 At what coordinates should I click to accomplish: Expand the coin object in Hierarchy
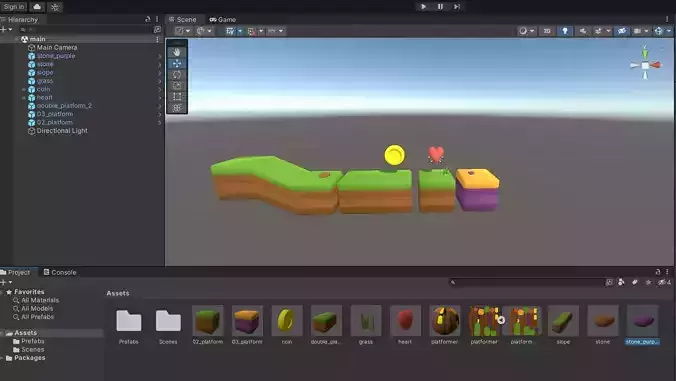24,89
